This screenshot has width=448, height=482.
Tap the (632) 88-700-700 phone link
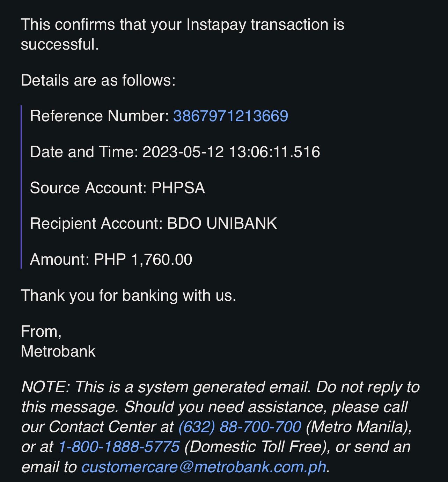(x=240, y=427)
